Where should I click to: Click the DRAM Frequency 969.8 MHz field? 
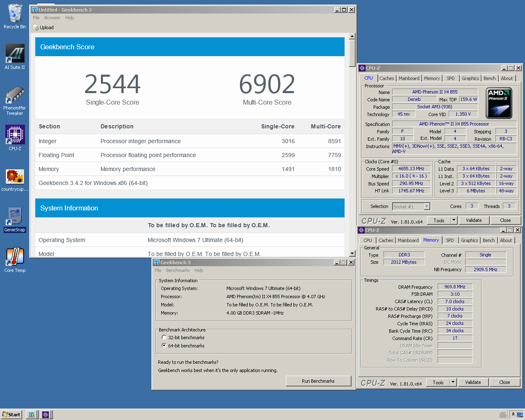(455, 287)
